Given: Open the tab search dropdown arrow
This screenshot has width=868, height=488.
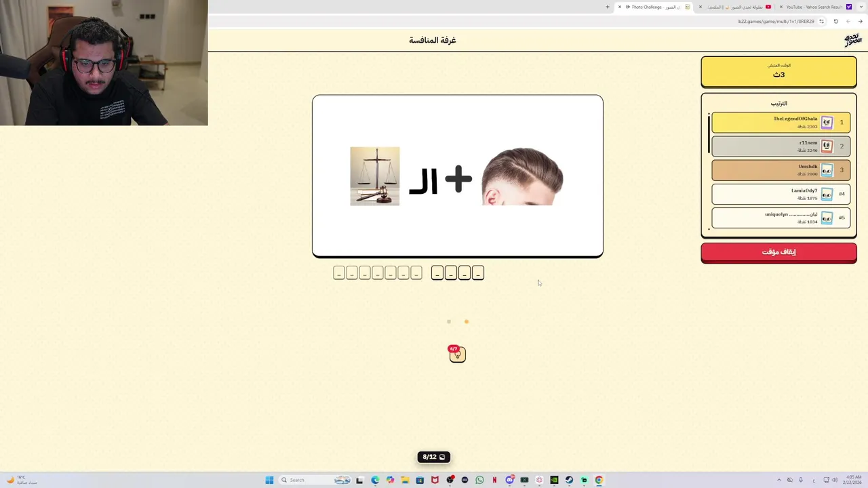Looking at the screenshot, I should [x=860, y=7].
